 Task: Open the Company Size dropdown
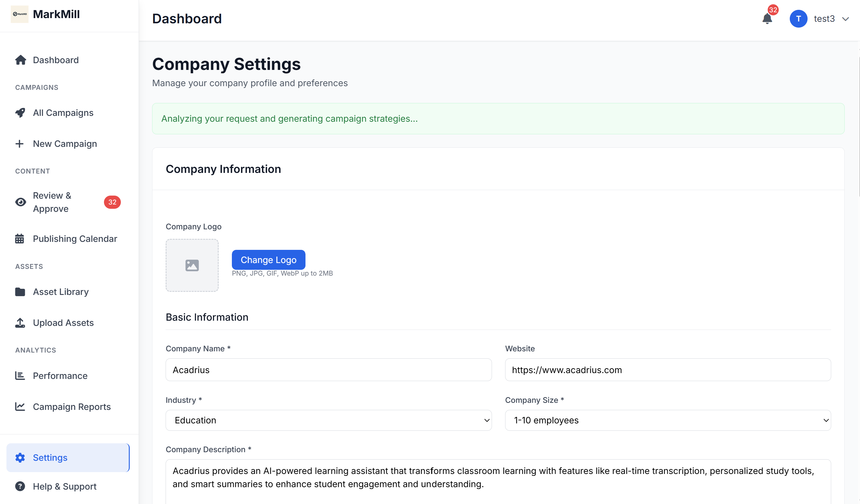point(667,420)
